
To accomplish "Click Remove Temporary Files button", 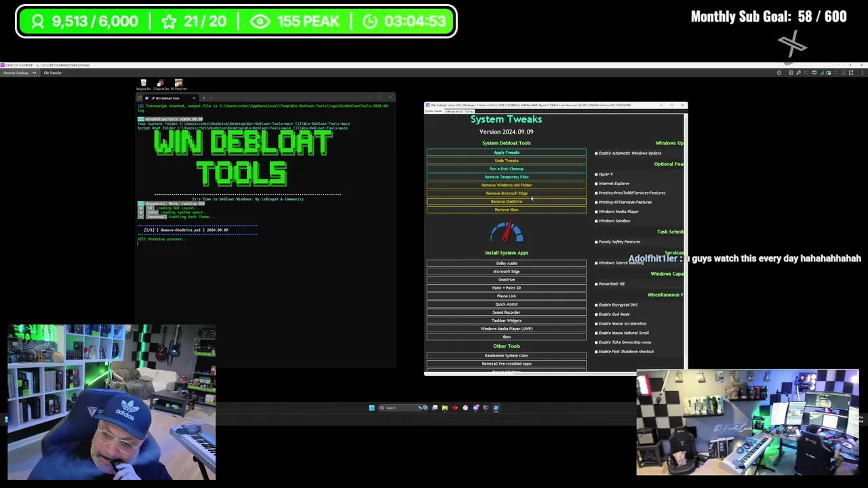I will pos(507,177).
